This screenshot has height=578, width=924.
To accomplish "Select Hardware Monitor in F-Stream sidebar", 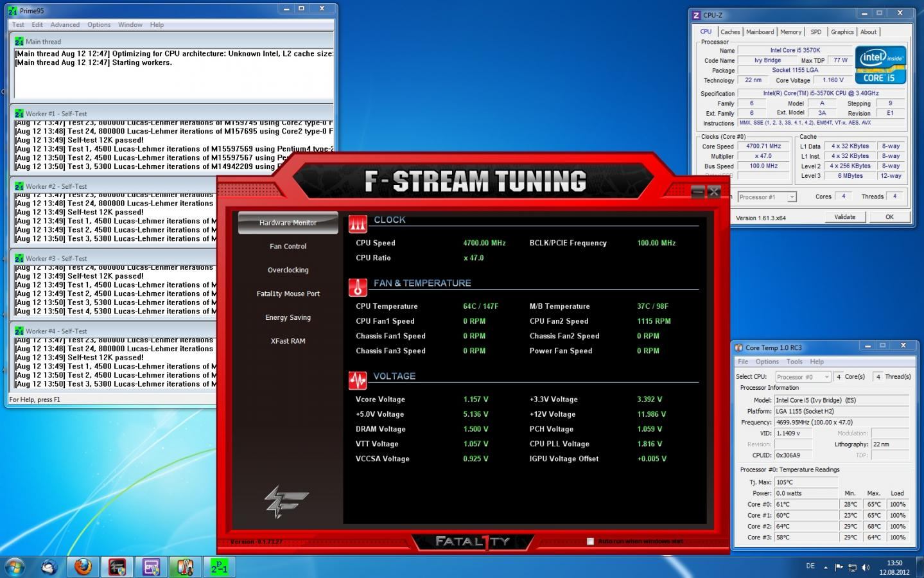I will coord(288,222).
